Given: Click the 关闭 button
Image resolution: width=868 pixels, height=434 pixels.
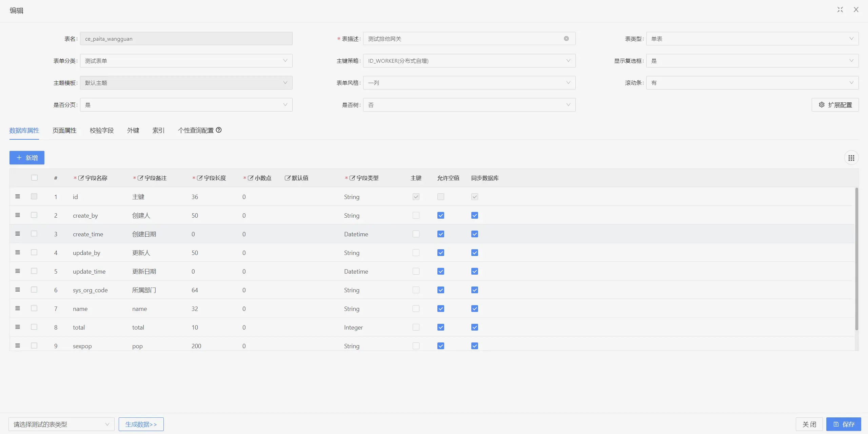Looking at the screenshot, I should coord(809,424).
